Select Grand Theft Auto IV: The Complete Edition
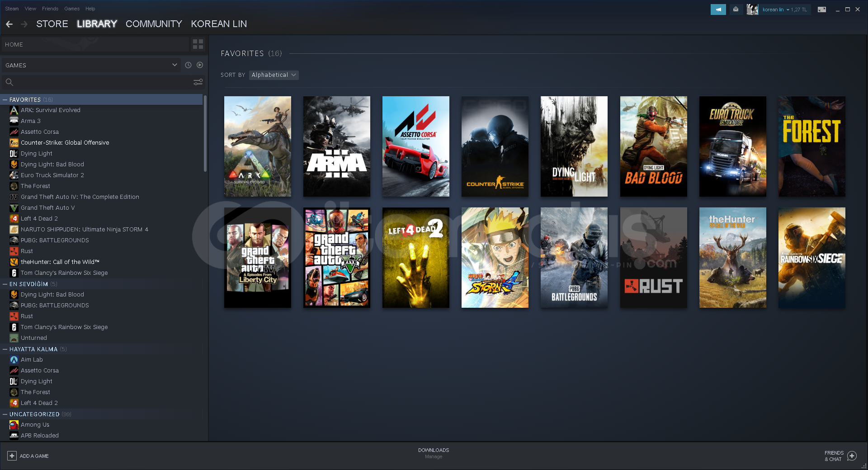Image resolution: width=868 pixels, height=470 pixels. click(80, 197)
